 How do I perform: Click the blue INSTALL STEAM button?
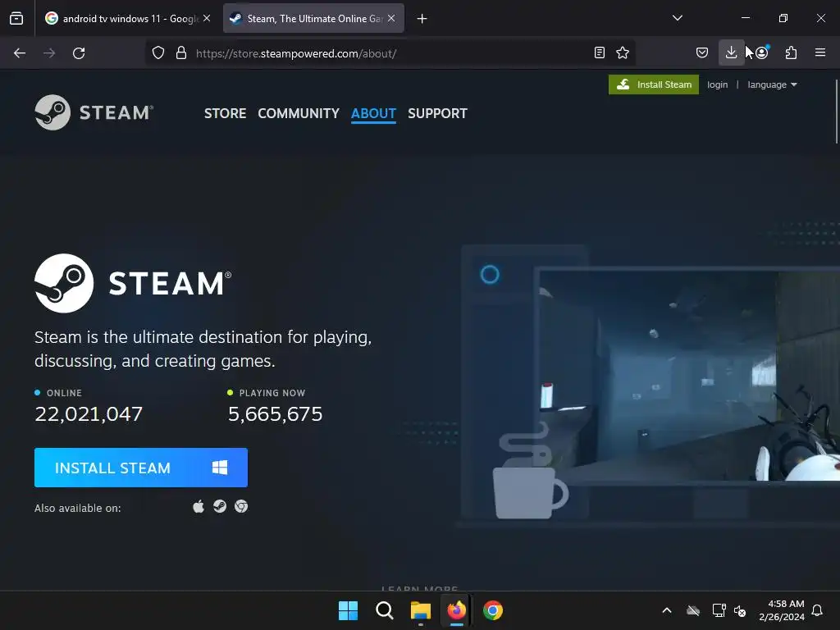[x=141, y=468]
